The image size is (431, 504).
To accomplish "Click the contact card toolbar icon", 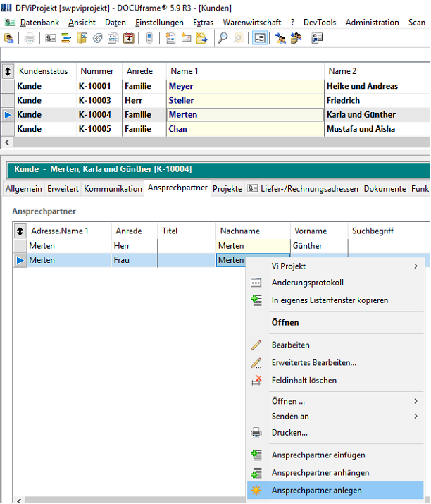I will tap(51, 38).
